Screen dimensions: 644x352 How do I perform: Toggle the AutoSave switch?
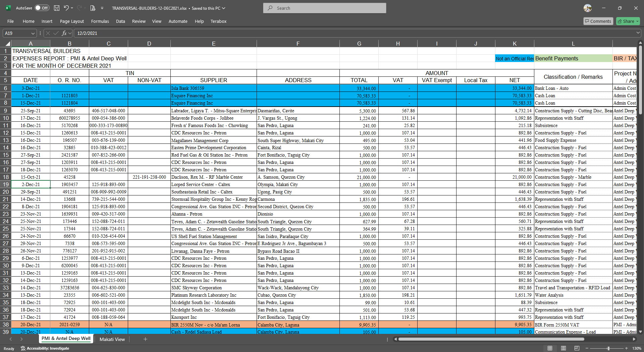coord(42,8)
